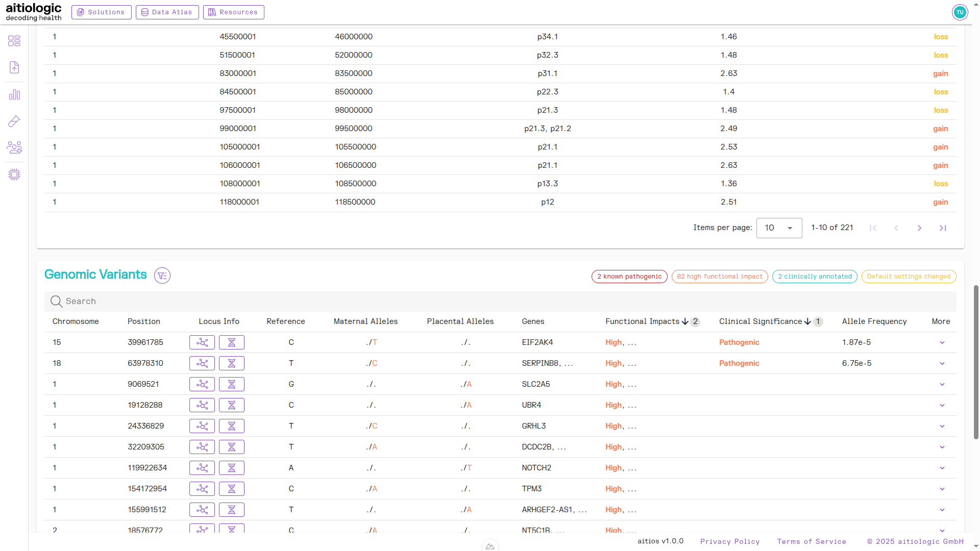
Task: Toggle the '2 clinically annotated' chip
Action: 814,277
